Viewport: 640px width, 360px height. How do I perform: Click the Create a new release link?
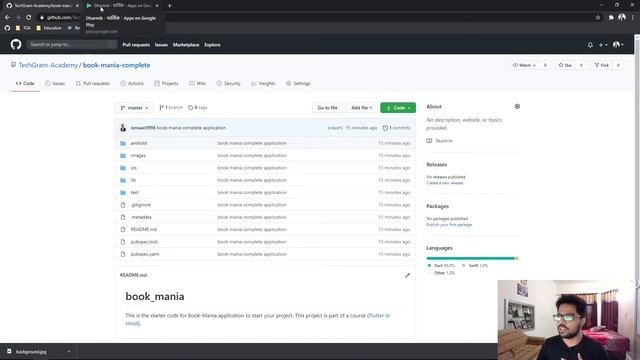coord(444,183)
